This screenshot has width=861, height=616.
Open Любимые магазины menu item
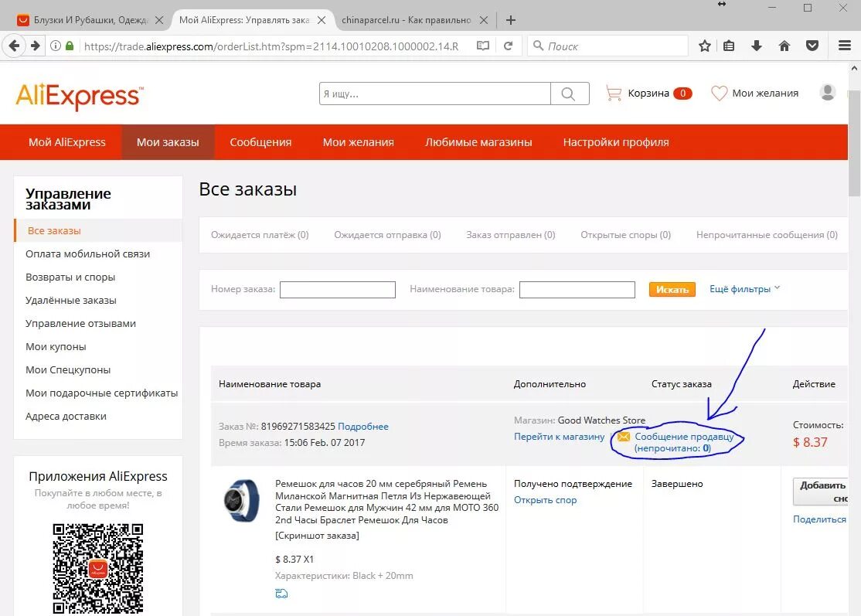pos(478,142)
